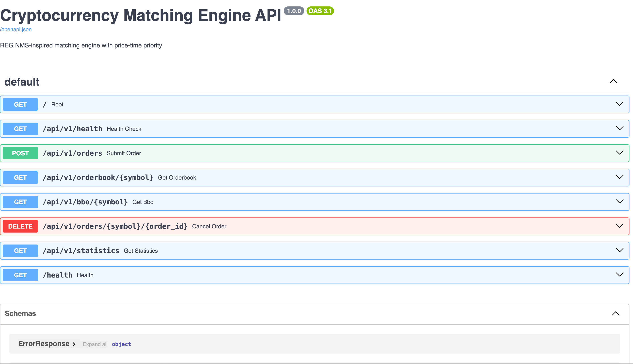Click the Root endpoint summary text
Image resolution: width=633 pixels, height=364 pixels.
tap(57, 104)
